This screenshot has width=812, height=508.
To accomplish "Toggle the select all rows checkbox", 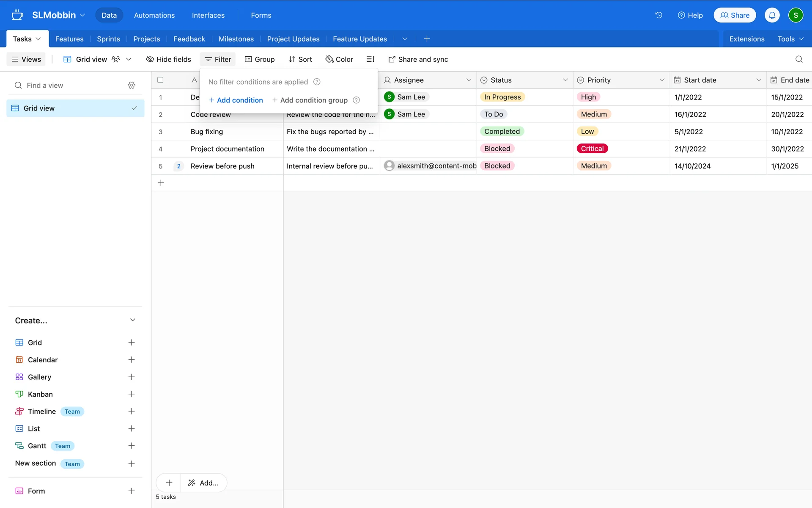I will pyautogui.click(x=160, y=80).
